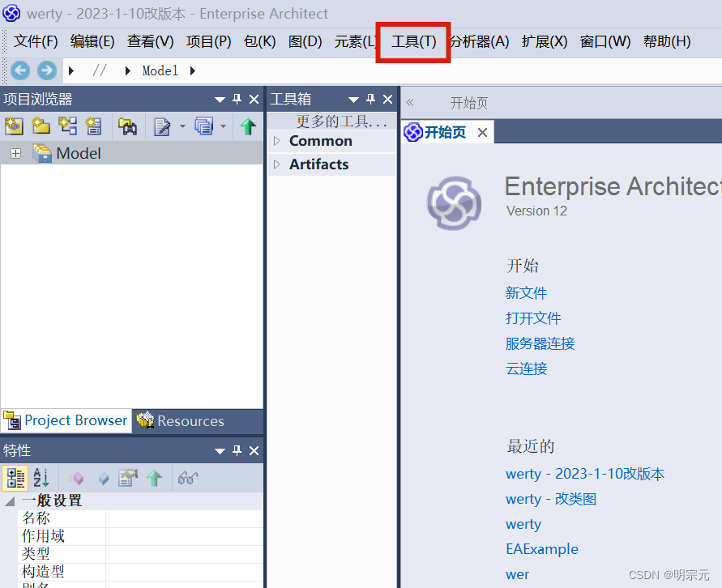
Task: Open the 窗口(W) menu
Action: click(605, 41)
